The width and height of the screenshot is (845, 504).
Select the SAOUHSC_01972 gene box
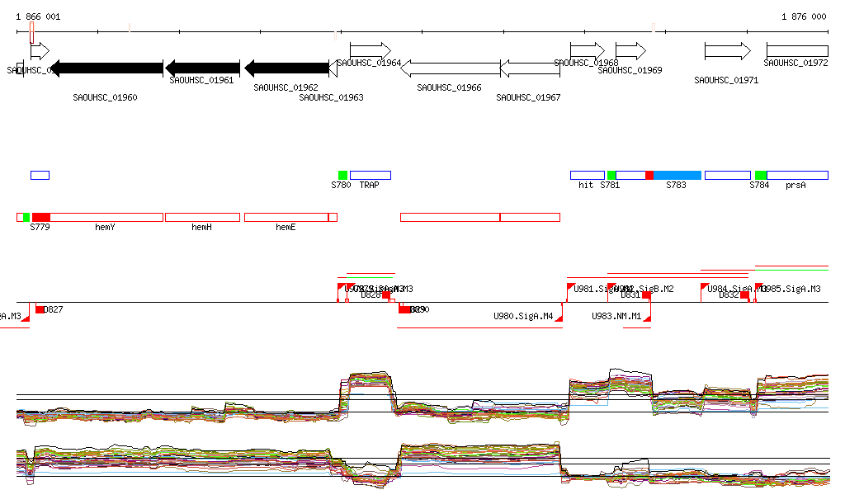[798, 51]
